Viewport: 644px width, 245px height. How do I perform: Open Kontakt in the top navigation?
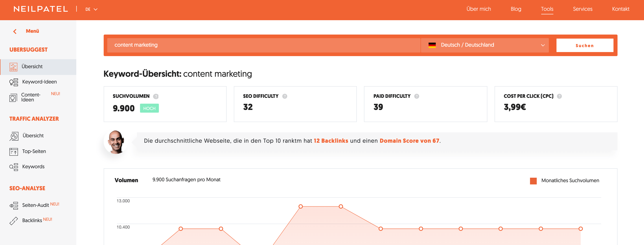pyautogui.click(x=620, y=9)
